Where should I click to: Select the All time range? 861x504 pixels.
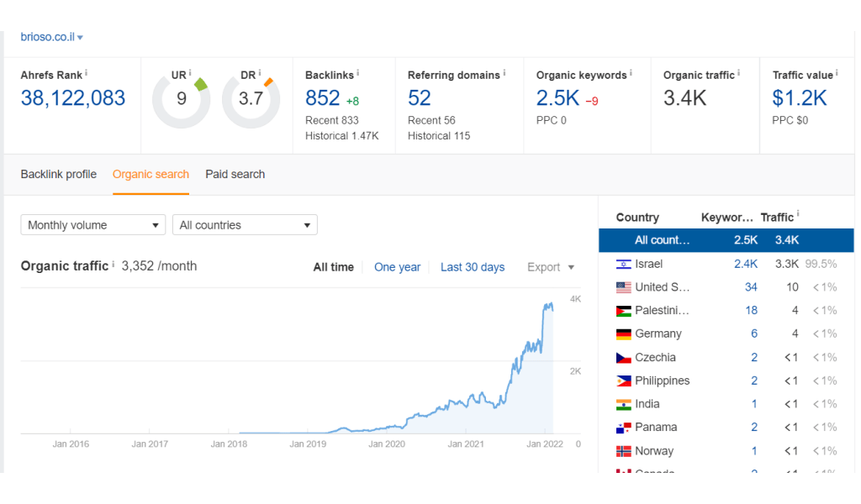[333, 267]
